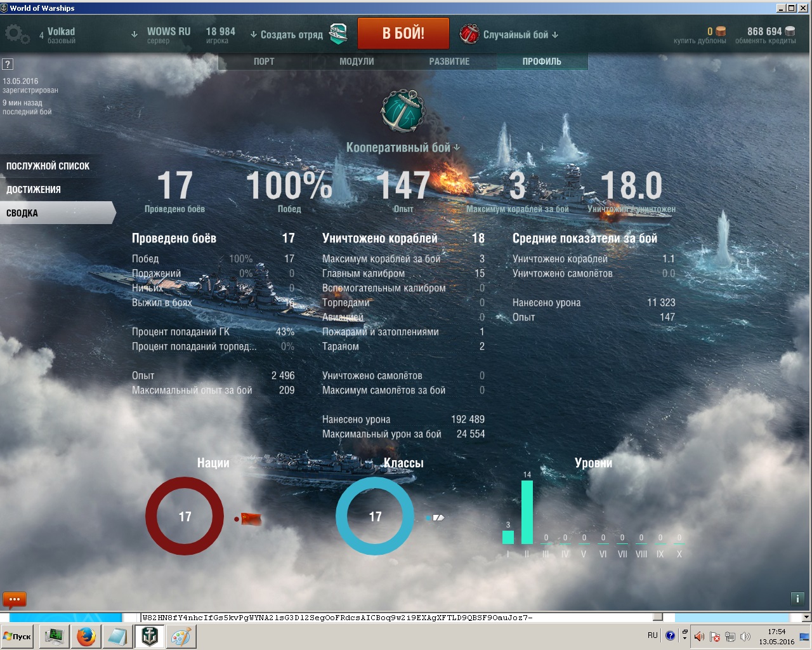Click the credits silver coins icon
This screenshot has width=812, height=650.
[790, 31]
